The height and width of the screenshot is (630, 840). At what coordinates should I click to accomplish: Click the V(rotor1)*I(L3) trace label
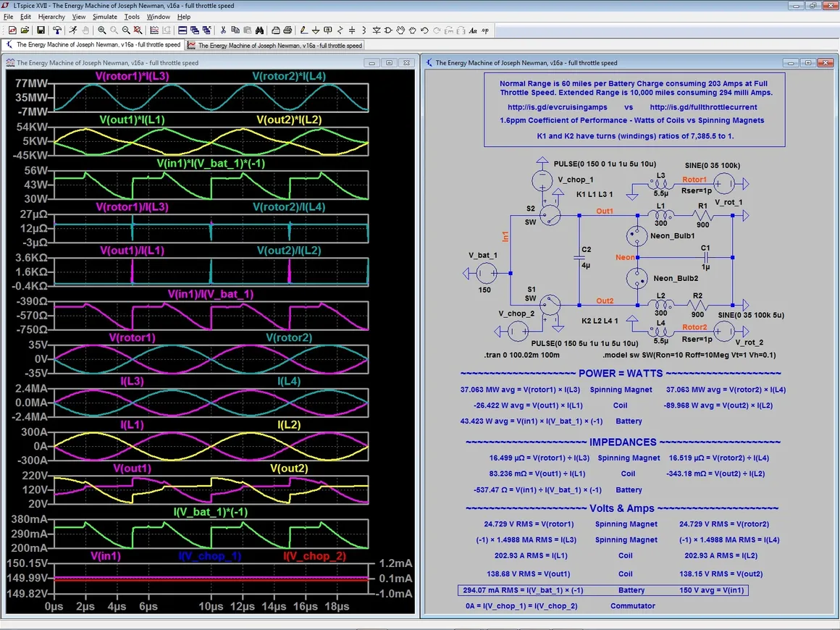coord(133,76)
